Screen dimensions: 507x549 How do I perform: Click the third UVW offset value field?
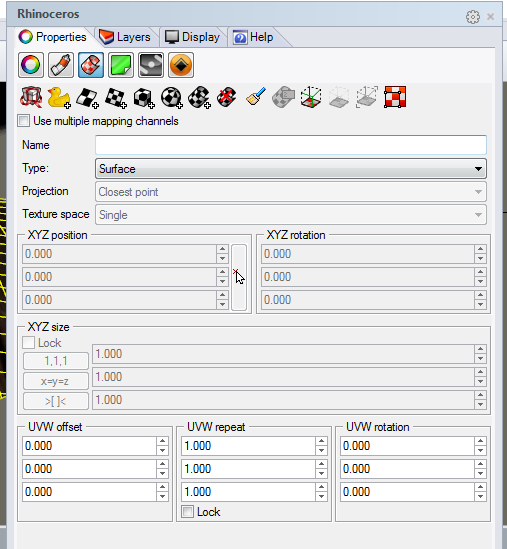pyautogui.click(x=89, y=492)
